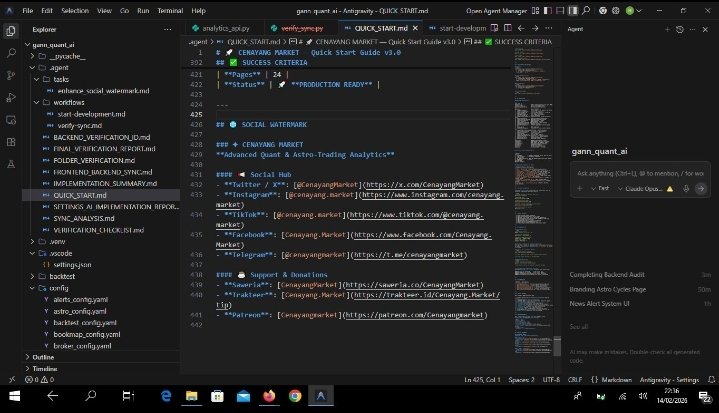This screenshot has height=413, width=719.
Task: Show errors and warnings in status bar
Action: click(x=39, y=380)
